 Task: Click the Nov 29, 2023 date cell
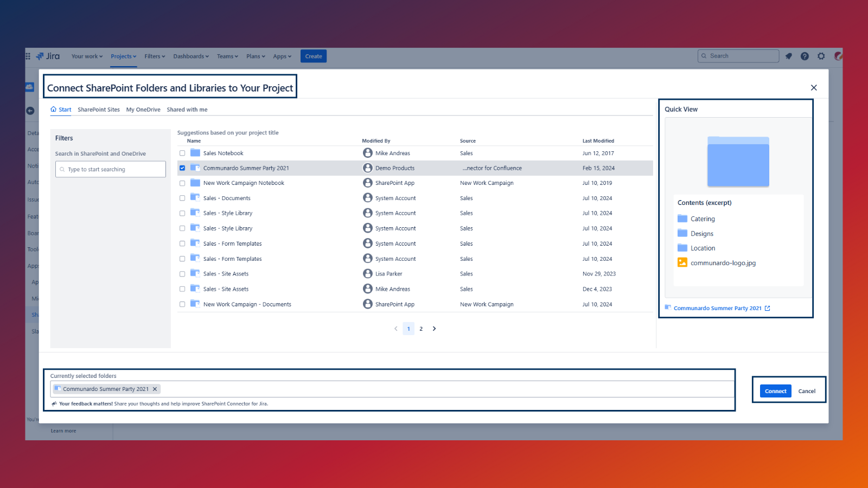point(599,274)
